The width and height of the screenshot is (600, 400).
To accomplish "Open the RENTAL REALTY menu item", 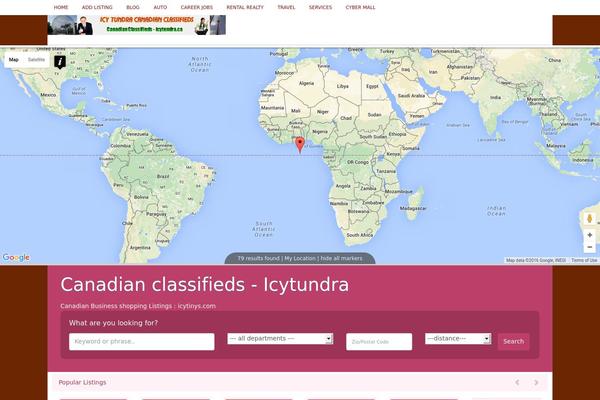I will point(245,7).
